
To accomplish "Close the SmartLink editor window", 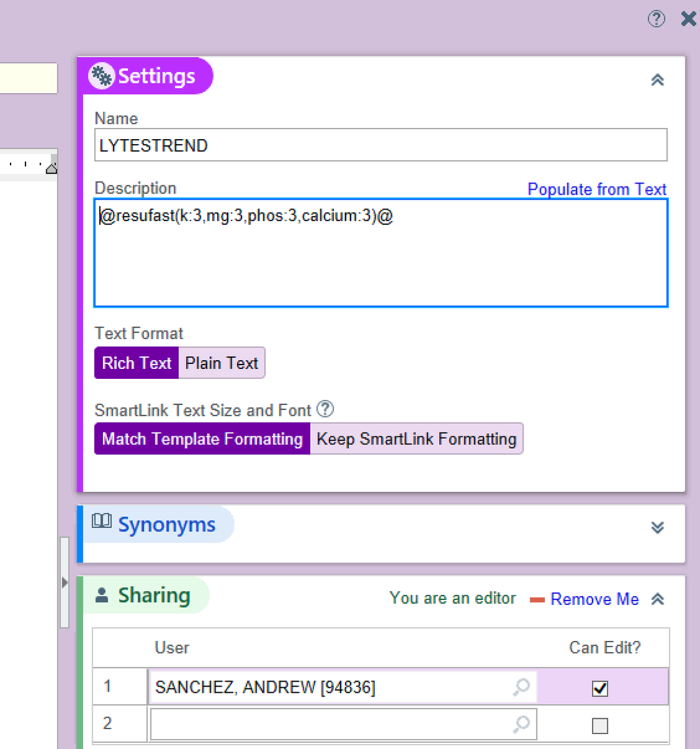I will click(689, 19).
